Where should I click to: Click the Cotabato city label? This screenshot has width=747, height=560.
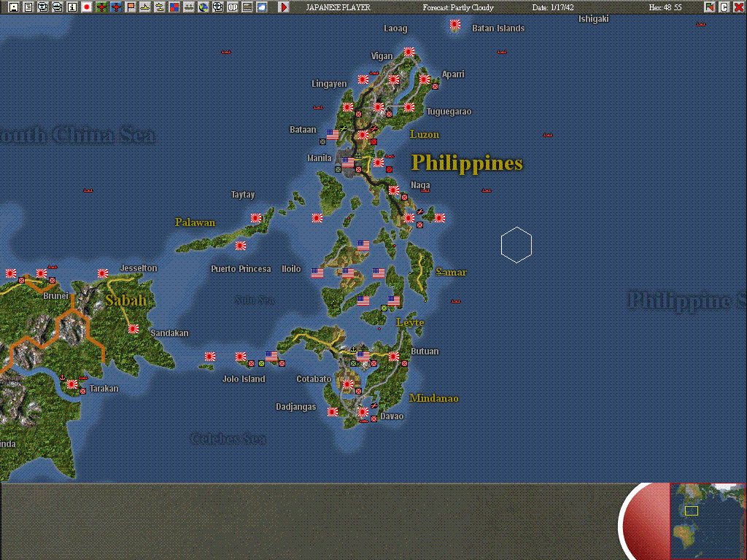point(314,379)
